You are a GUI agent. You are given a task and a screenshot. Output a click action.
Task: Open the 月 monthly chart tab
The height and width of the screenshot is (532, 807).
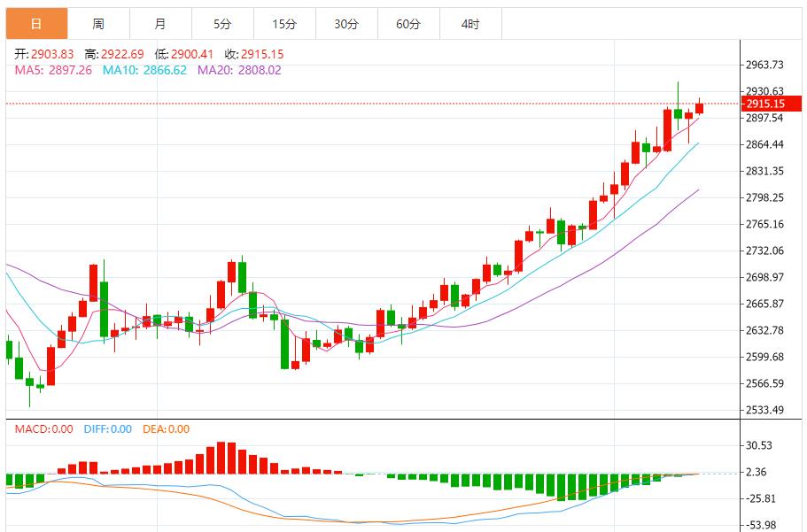click(159, 24)
